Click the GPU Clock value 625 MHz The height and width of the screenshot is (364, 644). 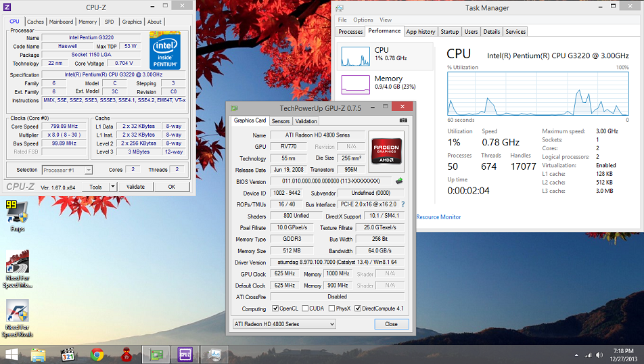tap(285, 273)
